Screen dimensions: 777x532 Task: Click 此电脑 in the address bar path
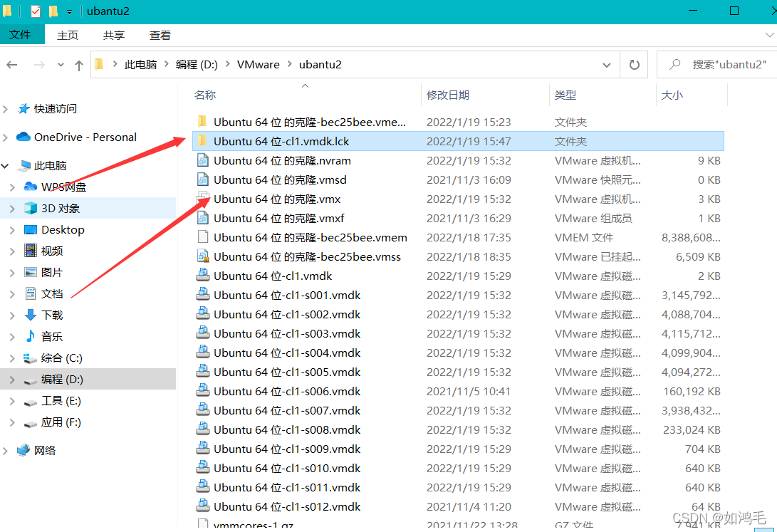[140, 64]
